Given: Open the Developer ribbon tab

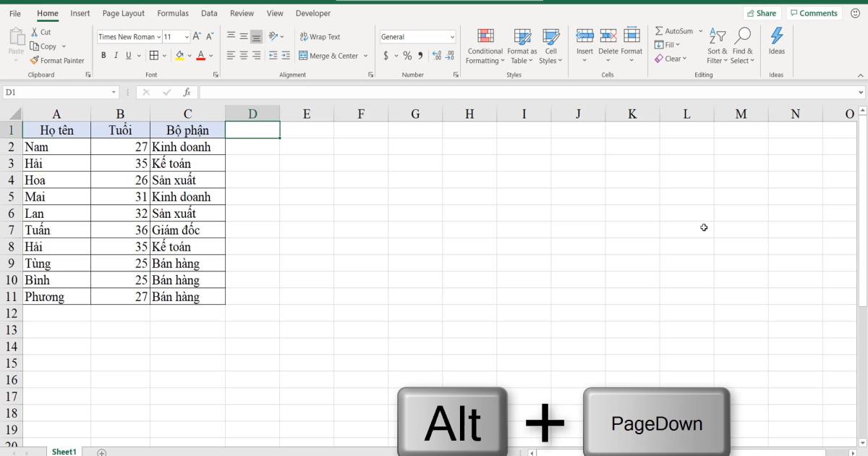Looking at the screenshot, I should [312, 12].
